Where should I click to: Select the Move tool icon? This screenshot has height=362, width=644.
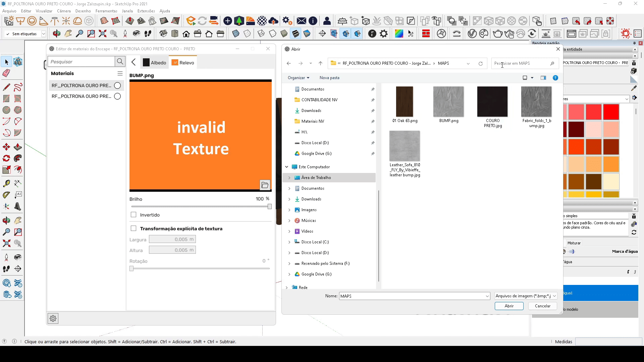point(6,147)
